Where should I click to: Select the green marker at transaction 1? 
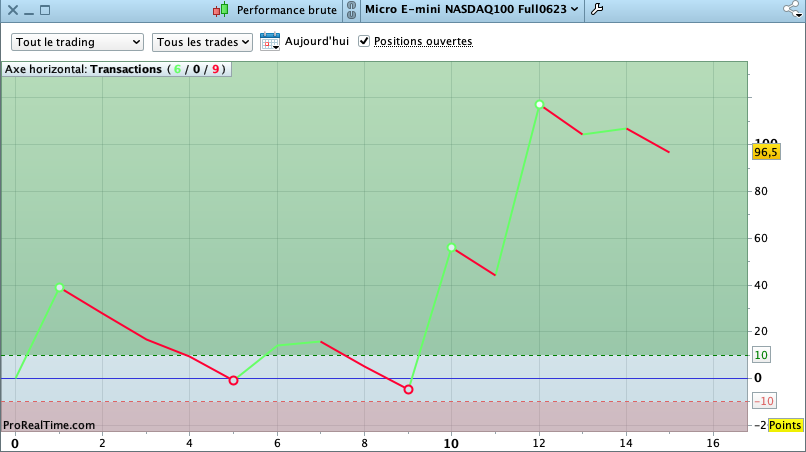click(60, 287)
